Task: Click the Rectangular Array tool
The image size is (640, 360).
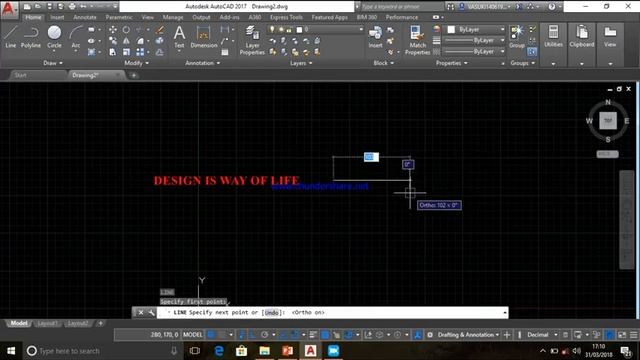Action: pyautogui.click(x=140, y=52)
